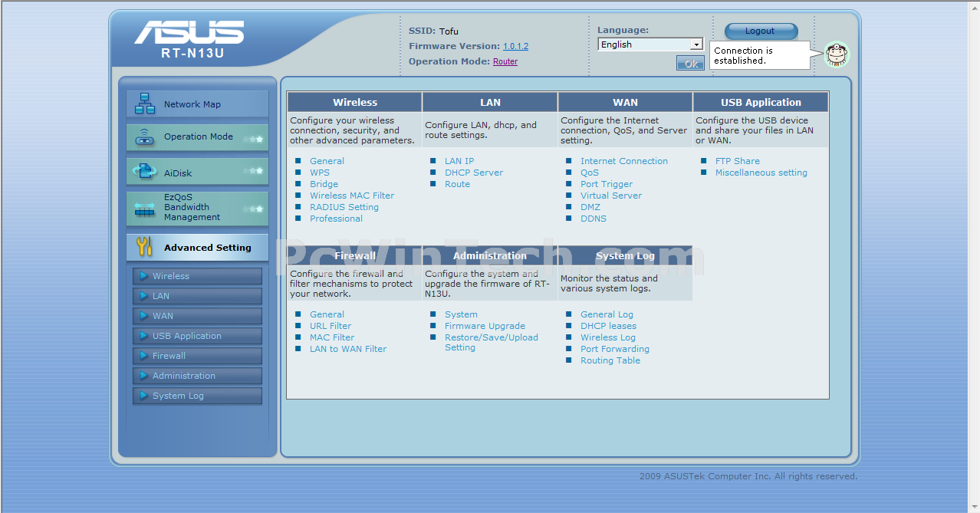Open Administration submenu in sidebar

click(198, 376)
